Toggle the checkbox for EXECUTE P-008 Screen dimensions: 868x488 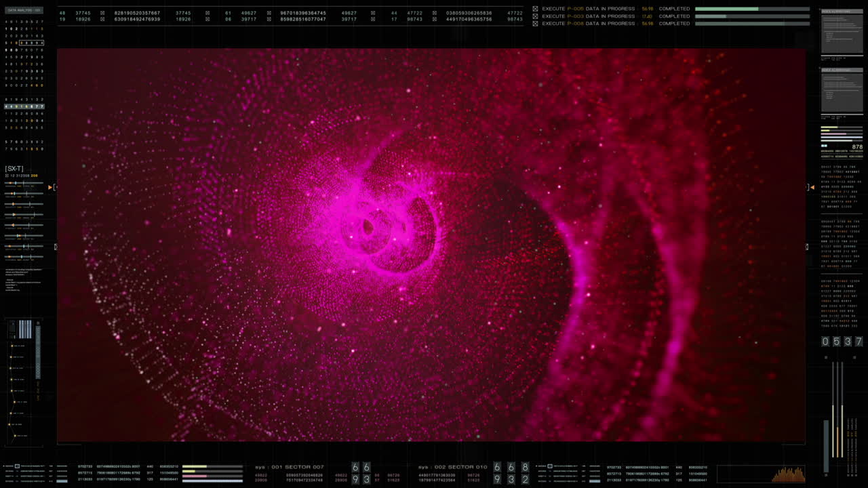coord(535,23)
